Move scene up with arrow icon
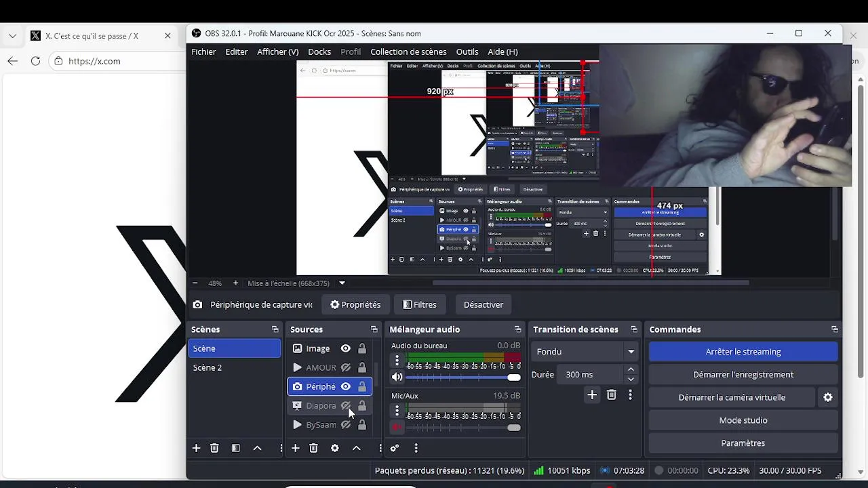Image resolution: width=868 pixels, height=488 pixels. click(257, 448)
